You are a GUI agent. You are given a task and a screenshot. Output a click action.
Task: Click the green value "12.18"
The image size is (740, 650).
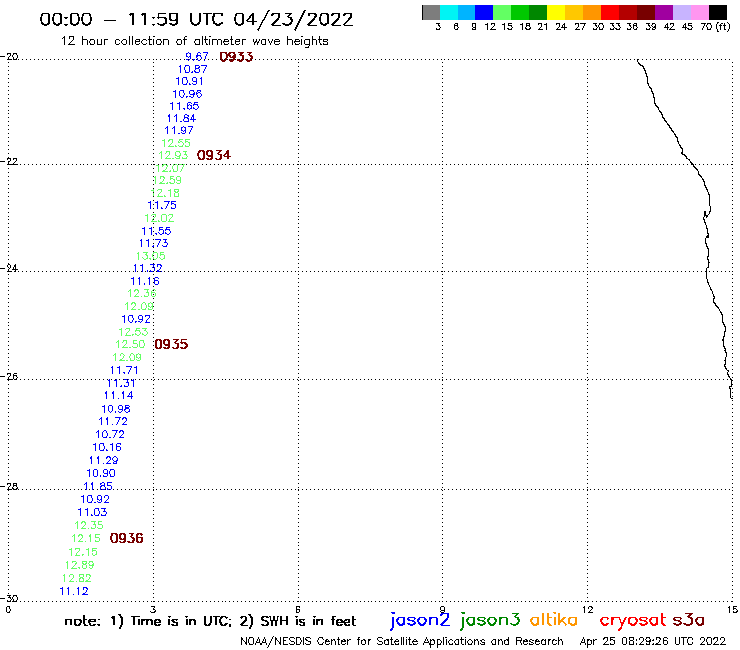(x=165, y=193)
